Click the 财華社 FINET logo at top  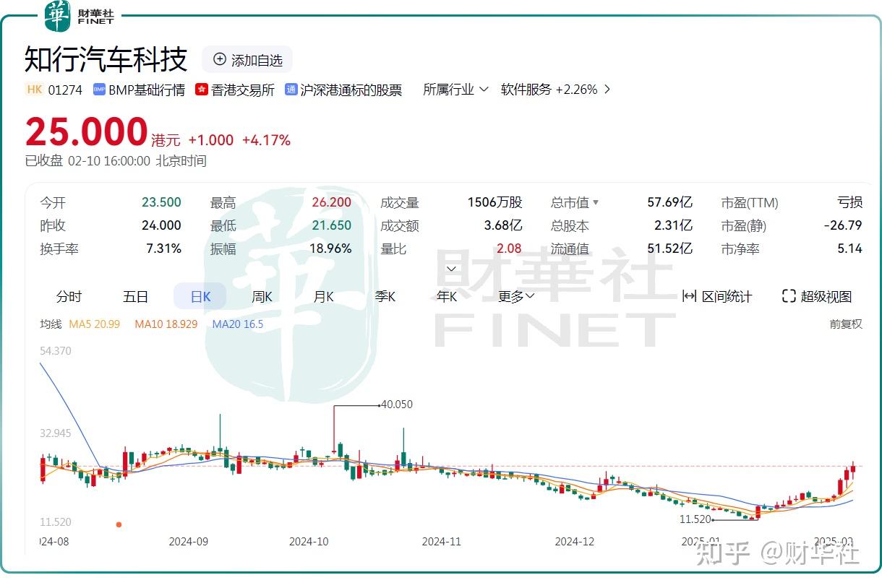point(80,16)
